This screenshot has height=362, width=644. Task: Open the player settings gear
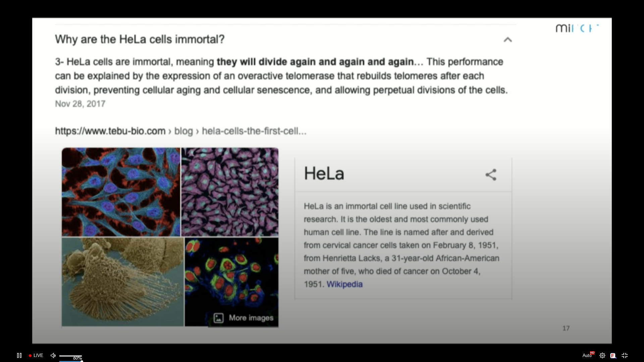point(602,356)
